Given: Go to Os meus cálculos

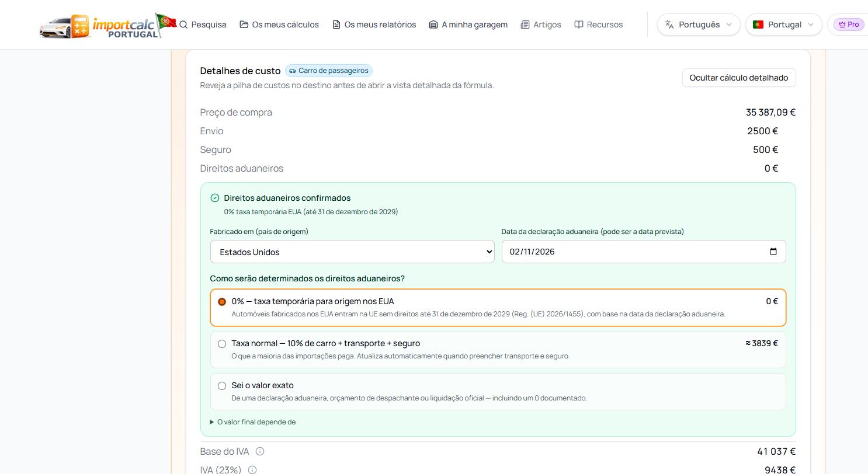Looking at the screenshot, I should pyautogui.click(x=279, y=25).
